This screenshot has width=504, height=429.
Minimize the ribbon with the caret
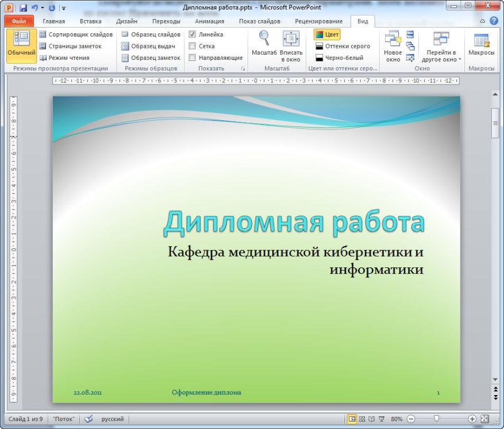[x=483, y=21]
